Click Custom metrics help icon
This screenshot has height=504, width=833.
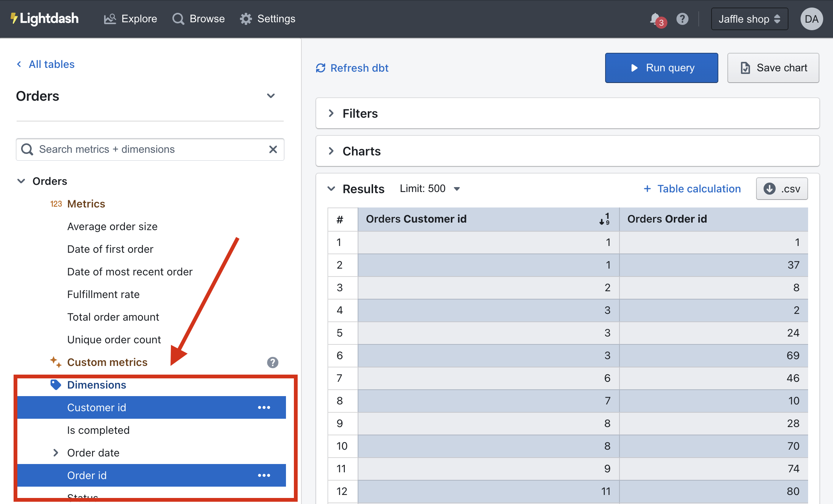(272, 363)
